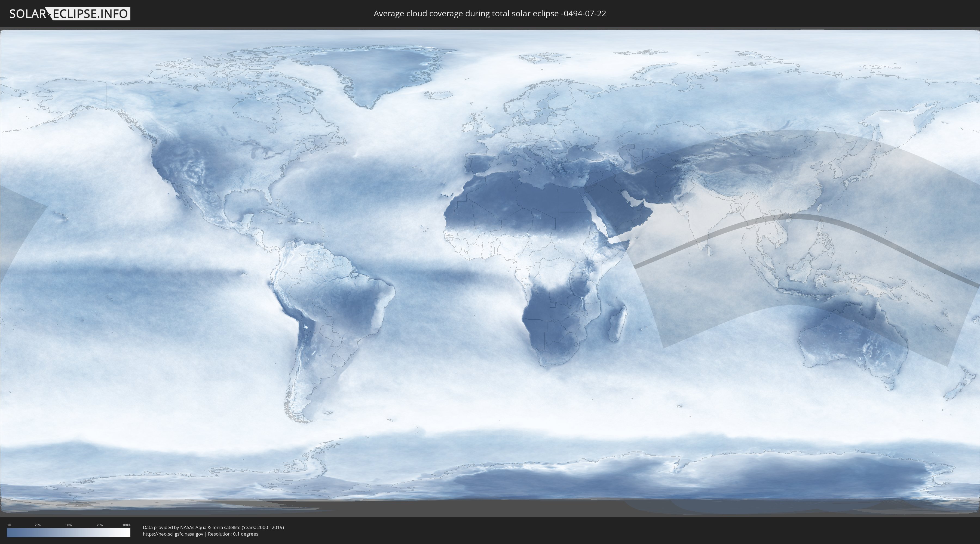
Task: Click the '0%' legend label
Action: [9, 525]
